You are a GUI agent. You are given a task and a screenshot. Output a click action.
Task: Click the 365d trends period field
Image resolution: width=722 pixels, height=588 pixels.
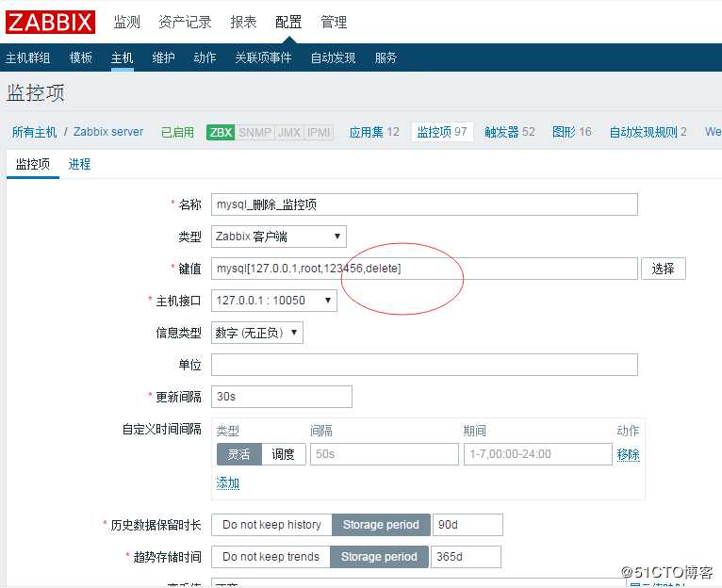coord(466,557)
